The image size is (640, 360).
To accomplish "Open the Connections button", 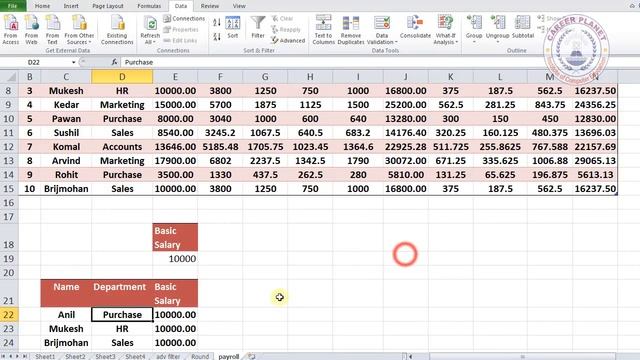I will (184, 19).
